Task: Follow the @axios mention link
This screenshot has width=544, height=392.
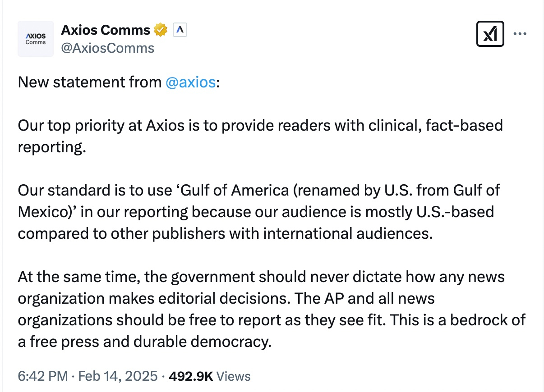Action: pos(190,82)
